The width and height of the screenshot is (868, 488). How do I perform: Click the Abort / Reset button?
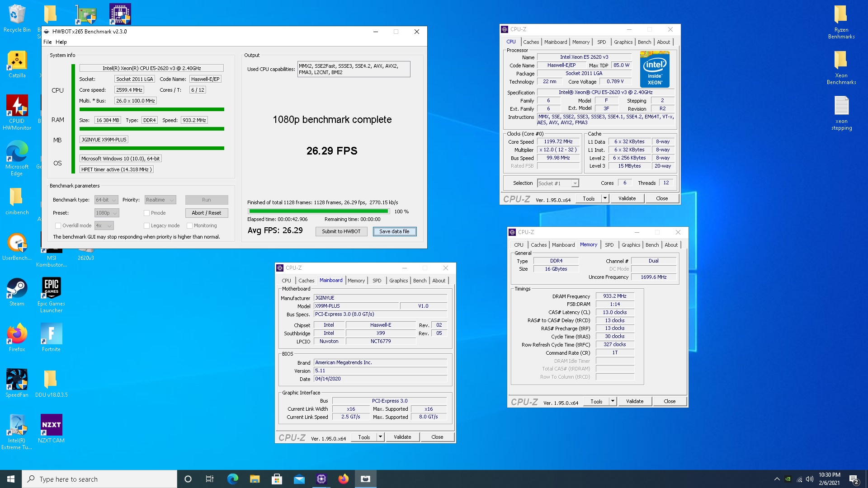[206, 213]
